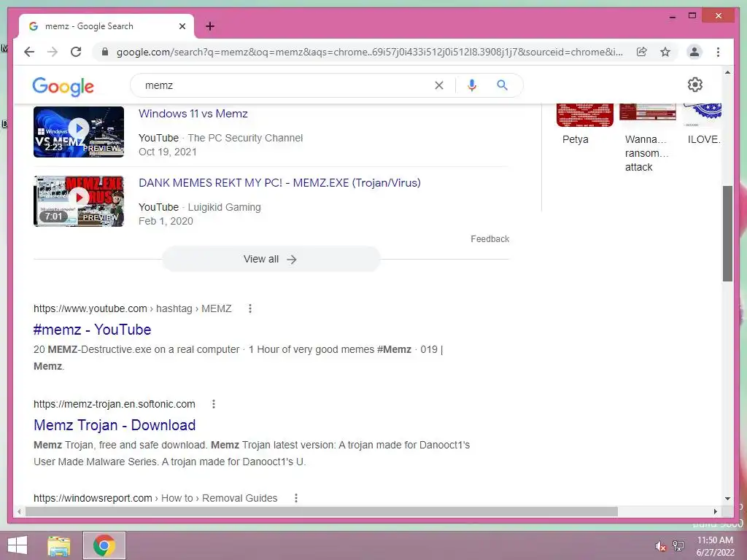Open Windows 11 vs Memz video link
The width and height of the screenshot is (747, 560).
point(193,113)
